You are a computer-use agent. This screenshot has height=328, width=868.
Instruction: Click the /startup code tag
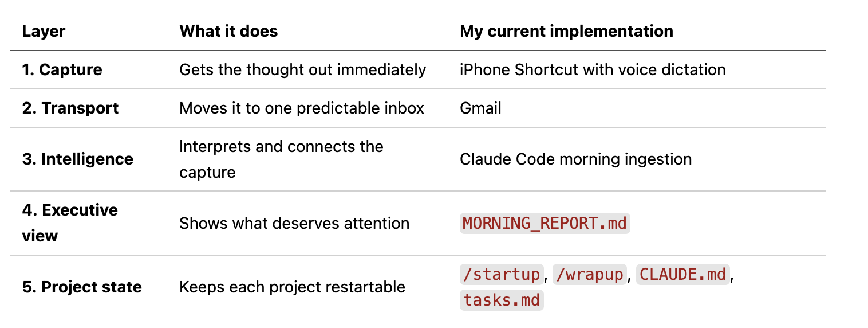pyautogui.click(x=501, y=275)
